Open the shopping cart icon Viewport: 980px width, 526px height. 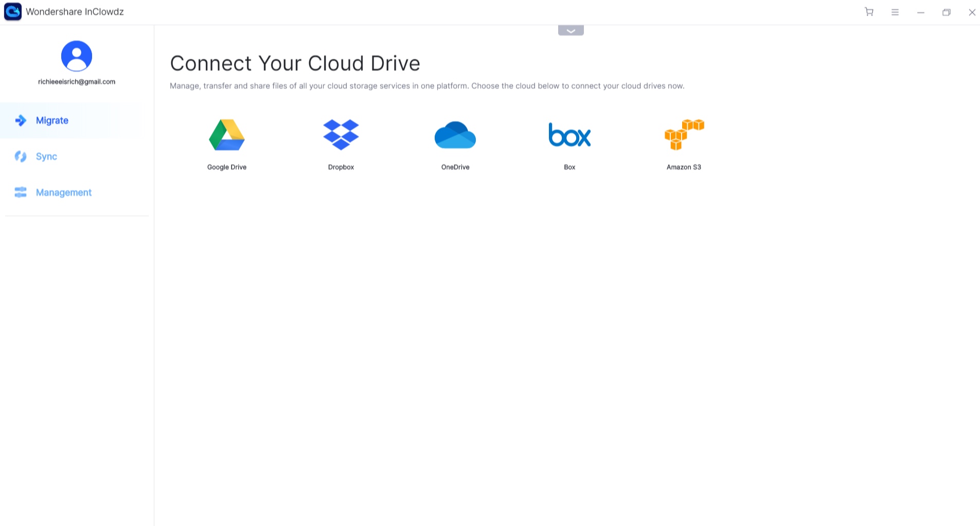pos(869,12)
